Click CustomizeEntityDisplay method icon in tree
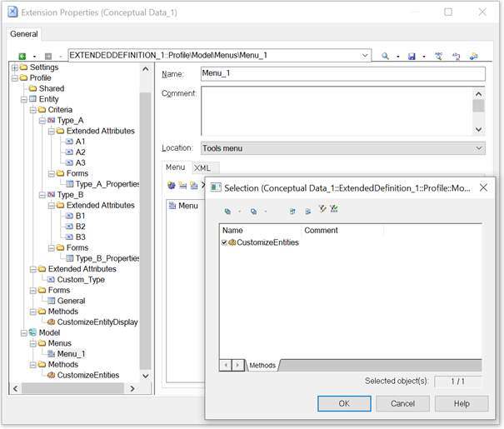Screen dimensions: 504x429 [x=52, y=322]
